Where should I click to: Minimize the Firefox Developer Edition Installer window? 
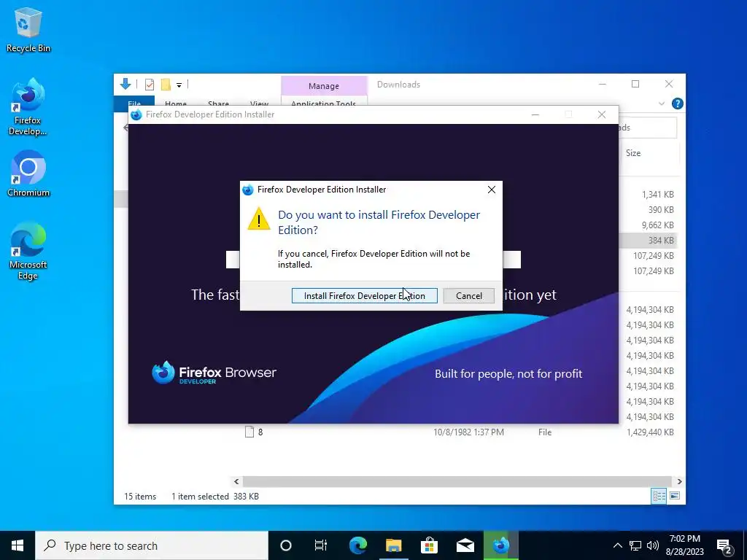point(535,114)
